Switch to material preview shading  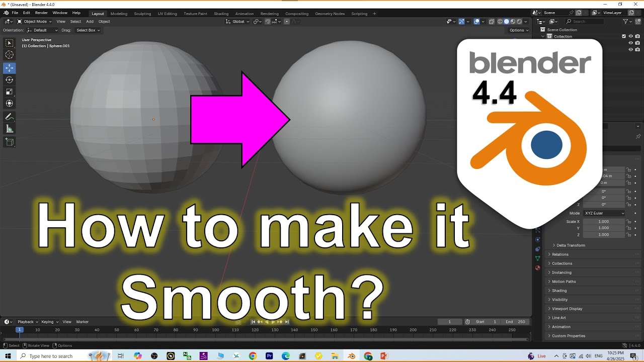(x=513, y=22)
